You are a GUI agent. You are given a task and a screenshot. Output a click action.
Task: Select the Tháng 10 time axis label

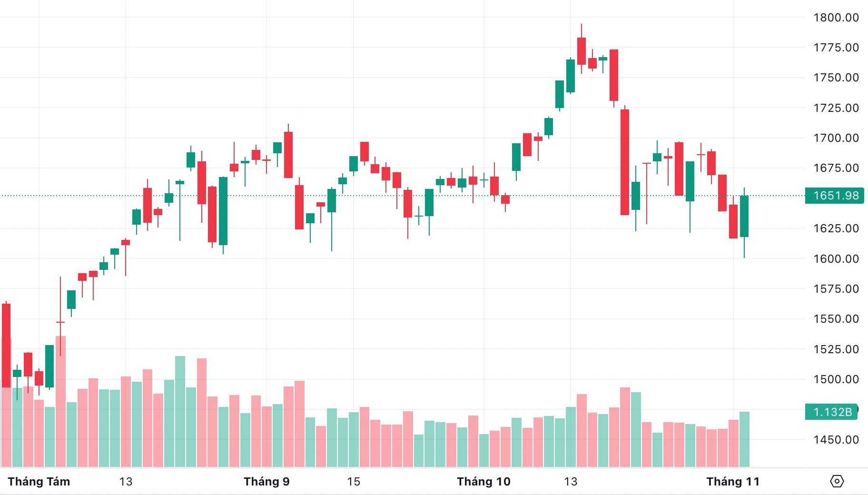point(483,482)
